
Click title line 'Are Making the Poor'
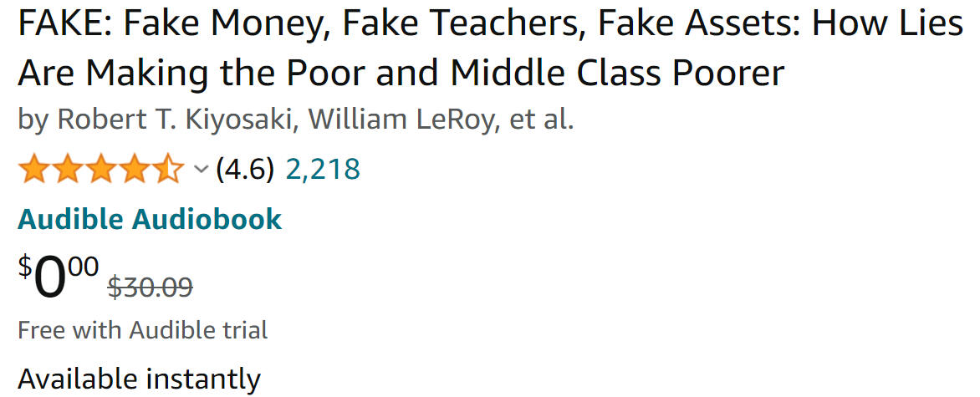pyautogui.click(x=401, y=73)
